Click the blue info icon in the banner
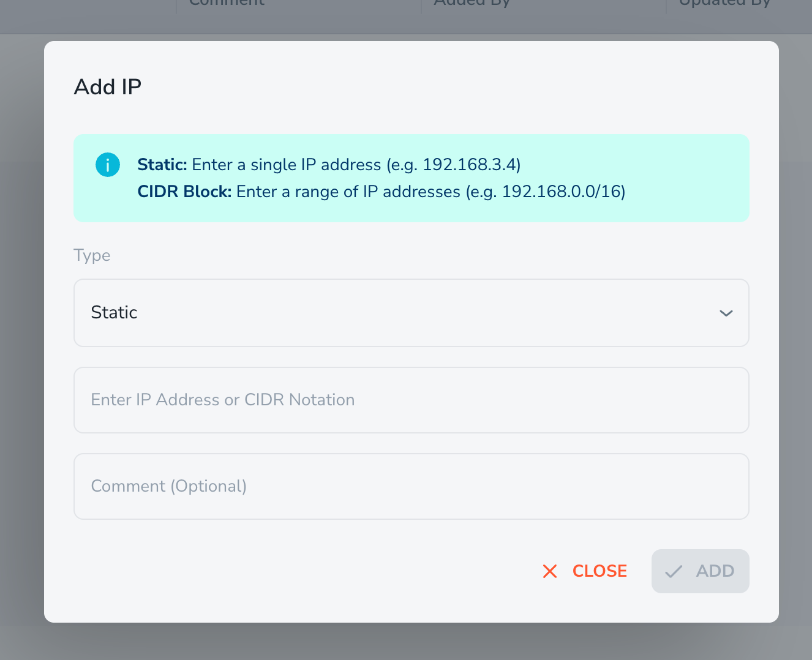This screenshot has height=660, width=812. [108, 165]
